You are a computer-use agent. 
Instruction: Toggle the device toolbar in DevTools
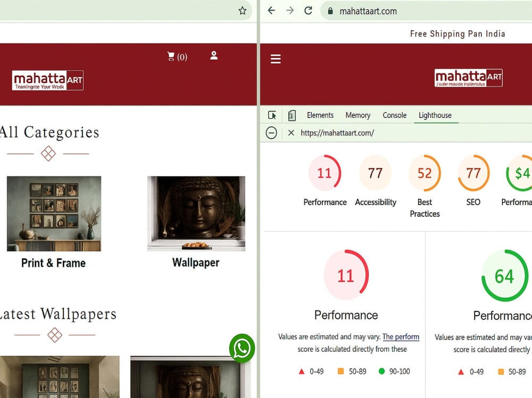[x=292, y=115]
